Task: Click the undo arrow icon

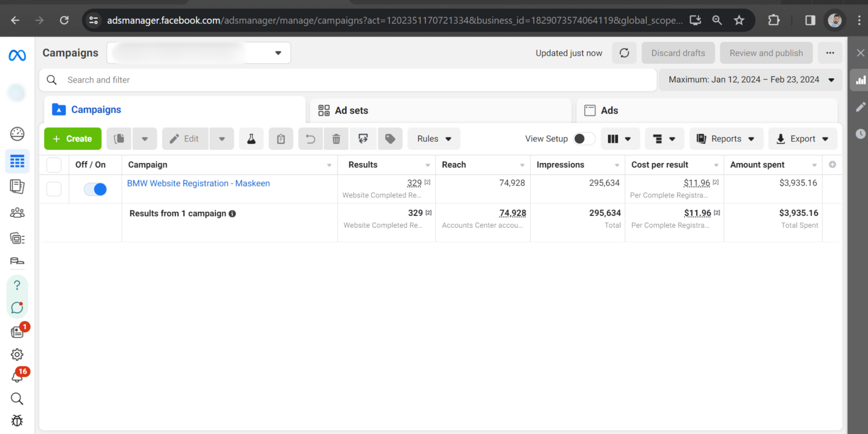Action: (310, 139)
